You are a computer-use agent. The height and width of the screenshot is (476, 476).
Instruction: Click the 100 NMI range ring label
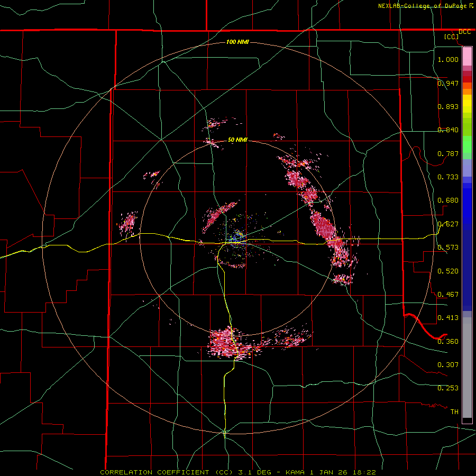[237, 42]
